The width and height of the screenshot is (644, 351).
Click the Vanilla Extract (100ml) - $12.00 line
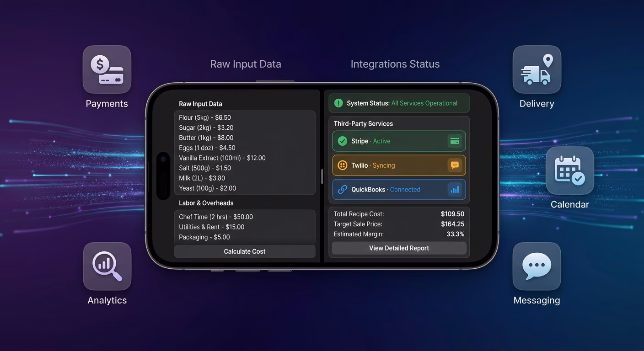(222, 158)
